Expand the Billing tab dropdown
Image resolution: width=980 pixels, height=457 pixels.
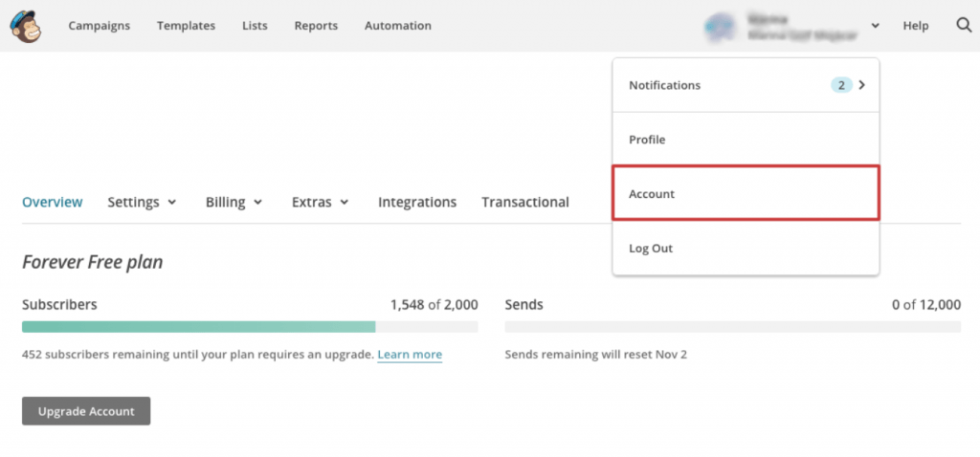234,203
